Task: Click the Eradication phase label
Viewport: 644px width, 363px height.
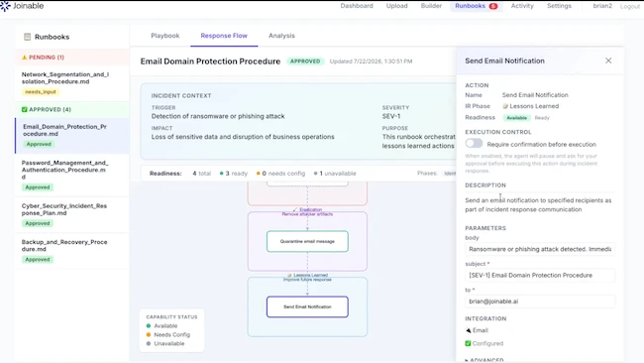Action: (x=310, y=209)
